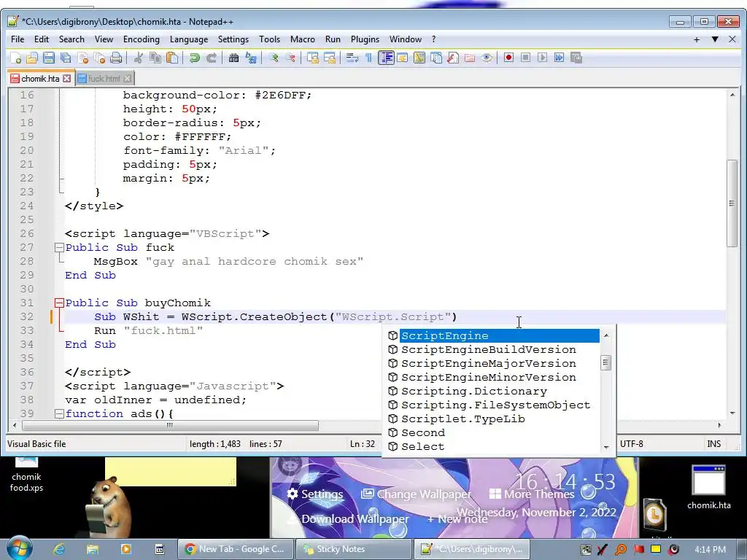Click the Folder as Workspace toolbar icon
The height and width of the screenshot is (560, 747).
click(470, 58)
